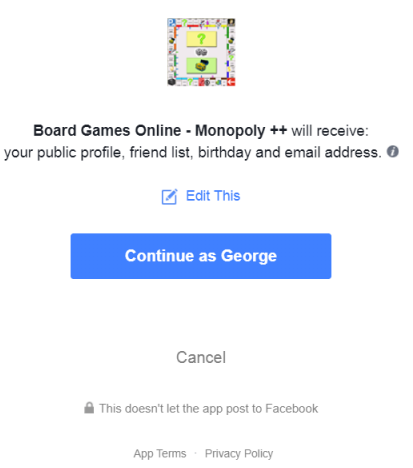413x468 pixels.
Task: Cancel the login permission request
Action: coord(201,357)
